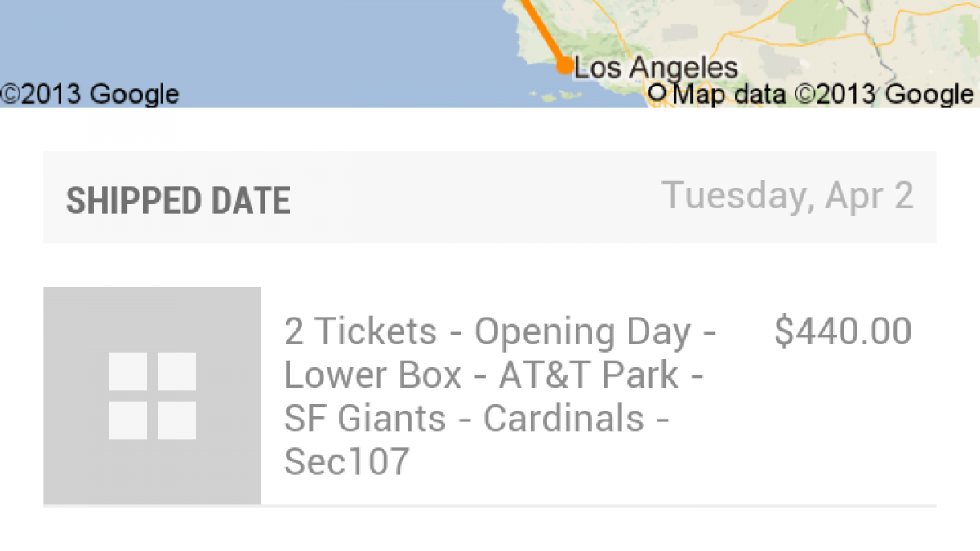Click the small circle marker beside "Map data"
980x551 pixels.
tap(657, 96)
